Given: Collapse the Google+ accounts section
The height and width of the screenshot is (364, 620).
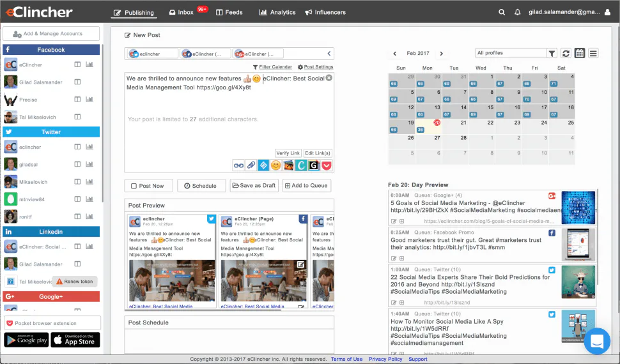Looking at the screenshot, I should coord(51,296).
